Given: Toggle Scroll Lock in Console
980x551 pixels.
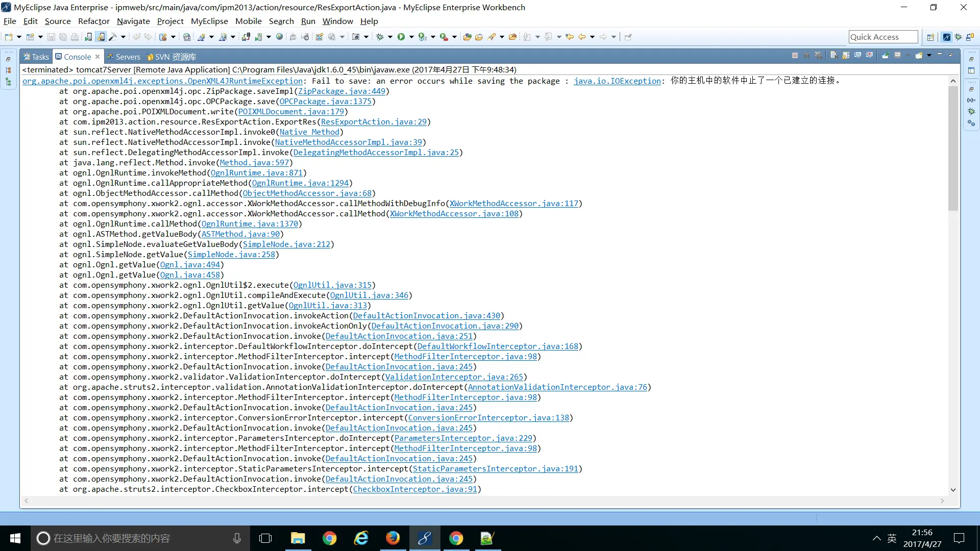Looking at the screenshot, I should pos(846,55).
